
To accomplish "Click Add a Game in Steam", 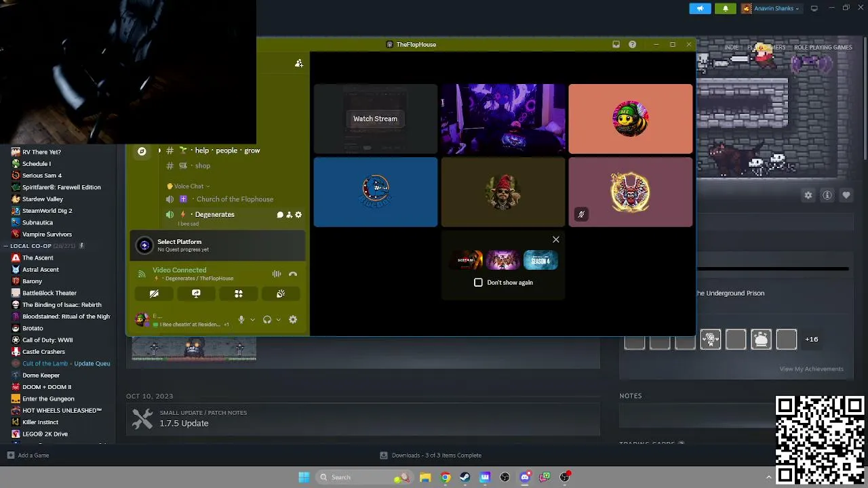I will (x=28, y=455).
